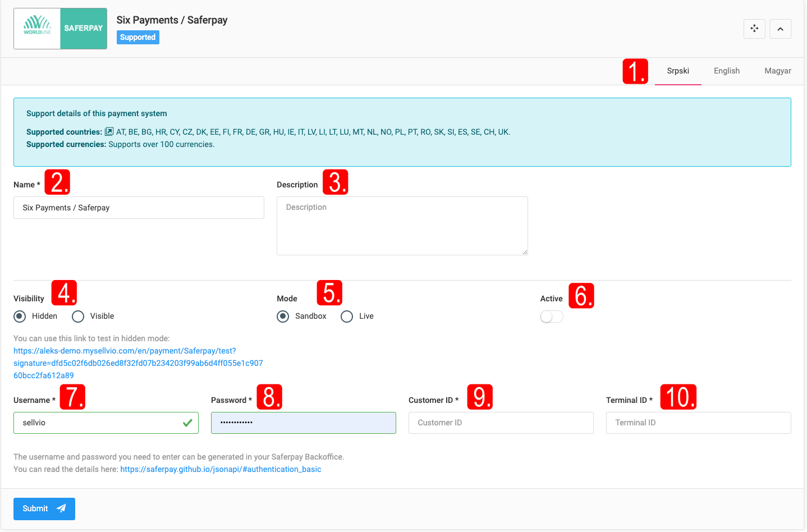Open the Magyar language tab

click(777, 71)
